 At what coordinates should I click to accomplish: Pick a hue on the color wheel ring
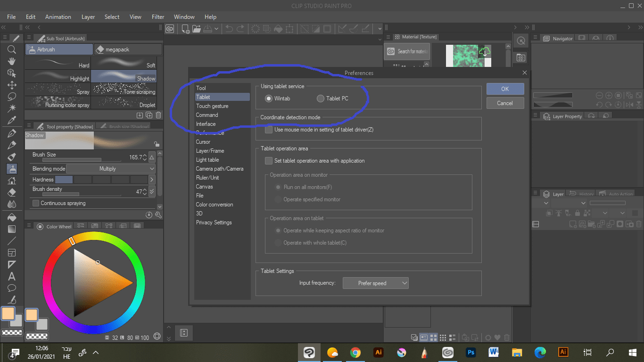[93, 283]
